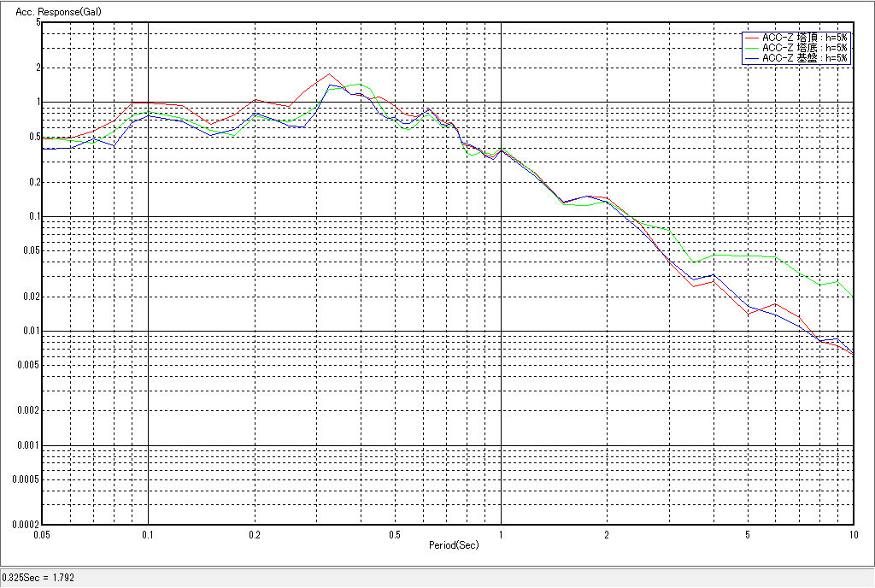Click the x-axis tick label 10
Viewport: 875px width, 588px height.
click(852, 534)
